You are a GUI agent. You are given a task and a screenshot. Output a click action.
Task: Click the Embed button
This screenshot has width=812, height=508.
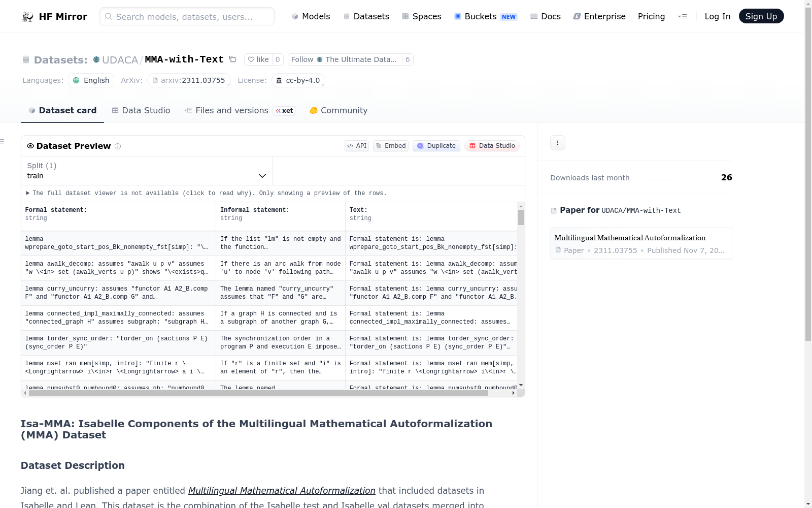391,146
